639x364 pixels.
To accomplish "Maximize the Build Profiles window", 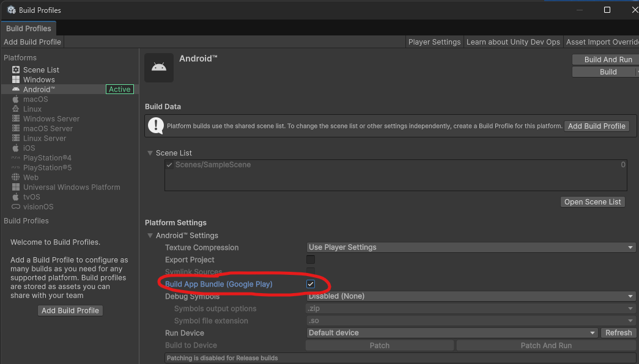I will pos(607,10).
